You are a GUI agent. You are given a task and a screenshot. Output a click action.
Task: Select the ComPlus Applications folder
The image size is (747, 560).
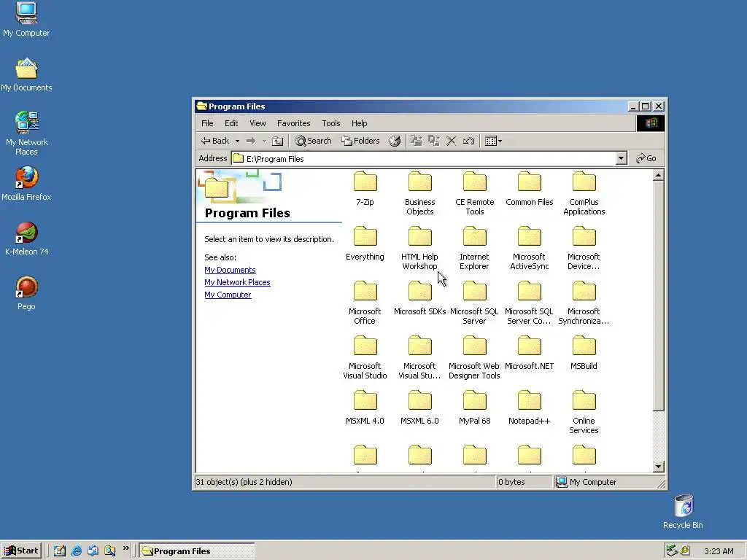tap(584, 193)
